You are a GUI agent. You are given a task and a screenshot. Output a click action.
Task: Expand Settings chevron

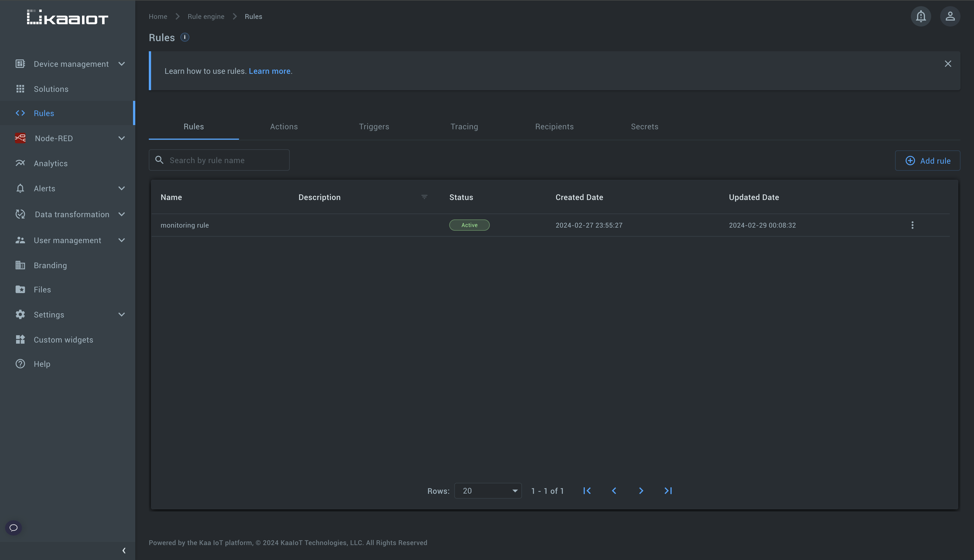(x=121, y=314)
